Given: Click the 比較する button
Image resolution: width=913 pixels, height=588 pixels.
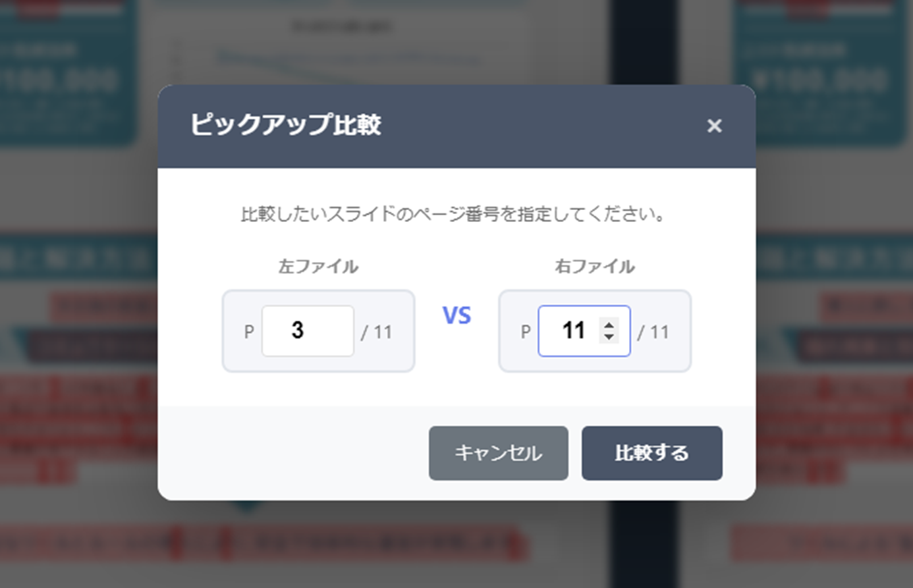Looking at the screenshot, I should click(x=651, y=453).
